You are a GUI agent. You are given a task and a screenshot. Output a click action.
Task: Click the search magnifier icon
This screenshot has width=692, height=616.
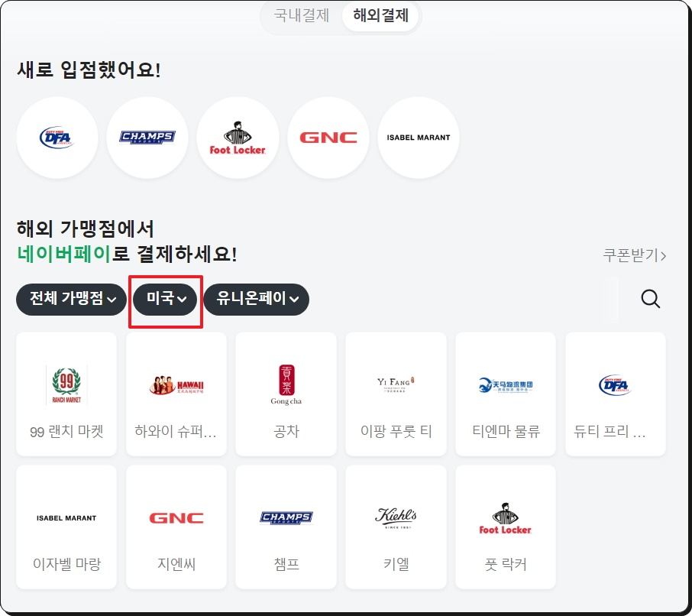650,299
